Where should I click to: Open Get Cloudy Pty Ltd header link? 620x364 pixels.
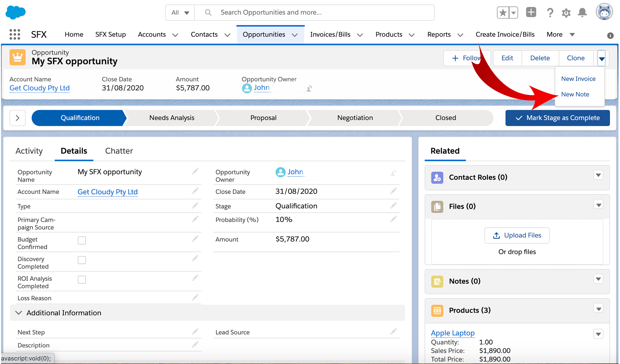39,88
